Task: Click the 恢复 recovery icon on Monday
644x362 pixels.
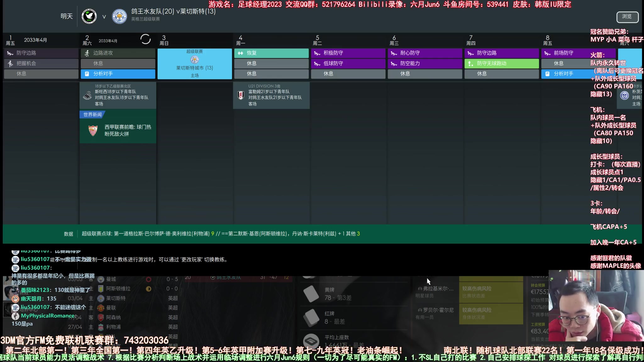Action: pos(241,53)
